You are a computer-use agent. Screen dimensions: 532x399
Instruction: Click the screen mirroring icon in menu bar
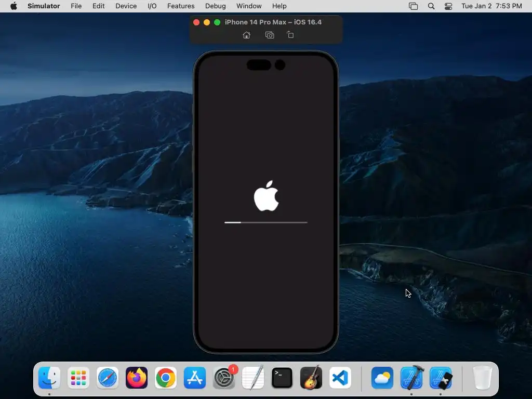click(x=413, y=6)
